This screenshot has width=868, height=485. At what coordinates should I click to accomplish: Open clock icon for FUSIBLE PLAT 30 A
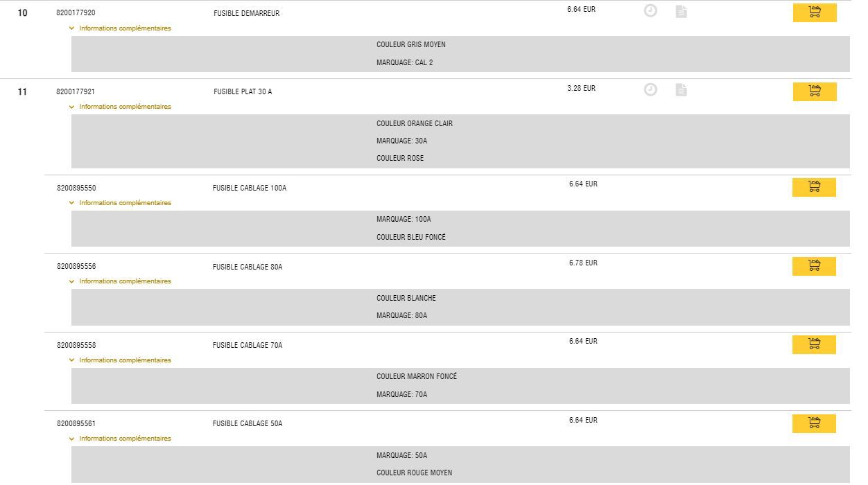coord(650,89)
